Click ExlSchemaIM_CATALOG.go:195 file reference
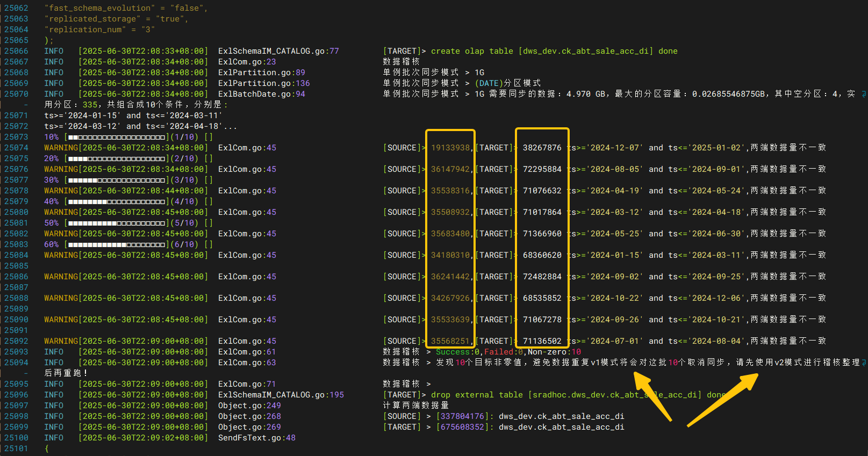 click(x=281, y=395)
